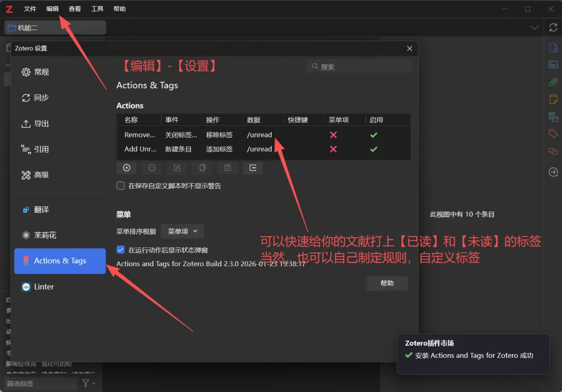Image resolution: width=562 pixels, height=392 pixels.
Task: Select the 机能二 collection tab
Action: (x=55, y=28)
